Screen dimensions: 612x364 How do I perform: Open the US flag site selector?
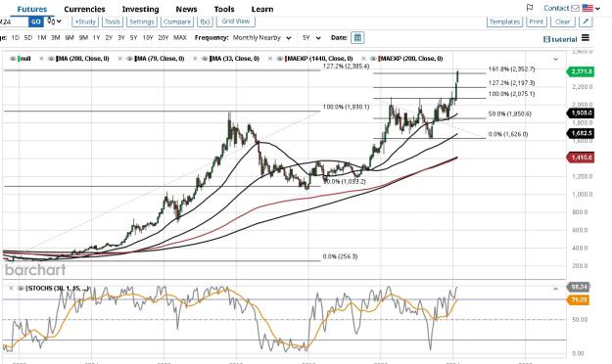click(590, 8)
